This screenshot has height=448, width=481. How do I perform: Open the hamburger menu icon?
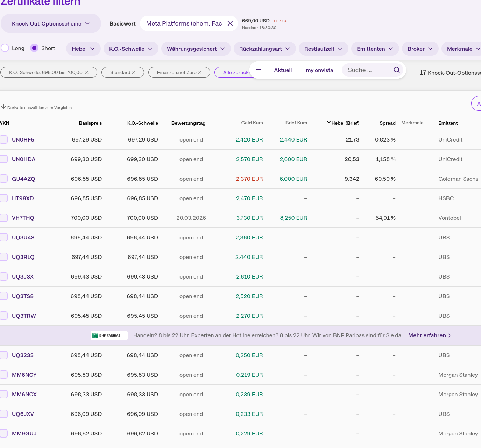259,70
